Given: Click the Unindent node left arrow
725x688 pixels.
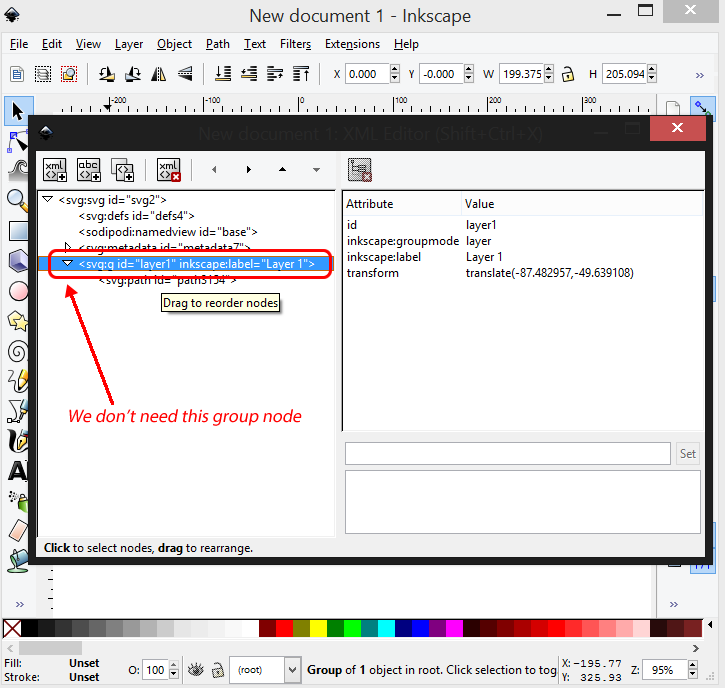Looking at the screenshot, I should [x=214, y=170].
